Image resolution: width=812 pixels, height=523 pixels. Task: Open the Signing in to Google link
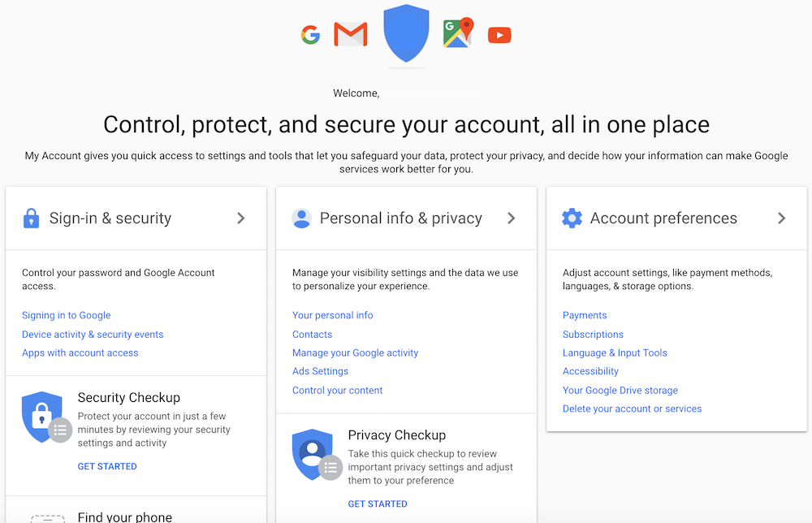(x=66, y=315)
